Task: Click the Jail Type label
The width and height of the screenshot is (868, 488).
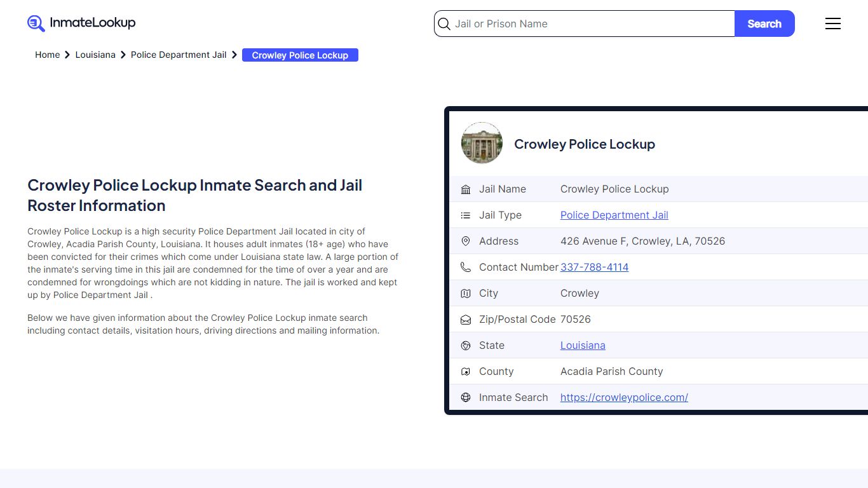Action: pyautogui.click(x=500, y=215)
